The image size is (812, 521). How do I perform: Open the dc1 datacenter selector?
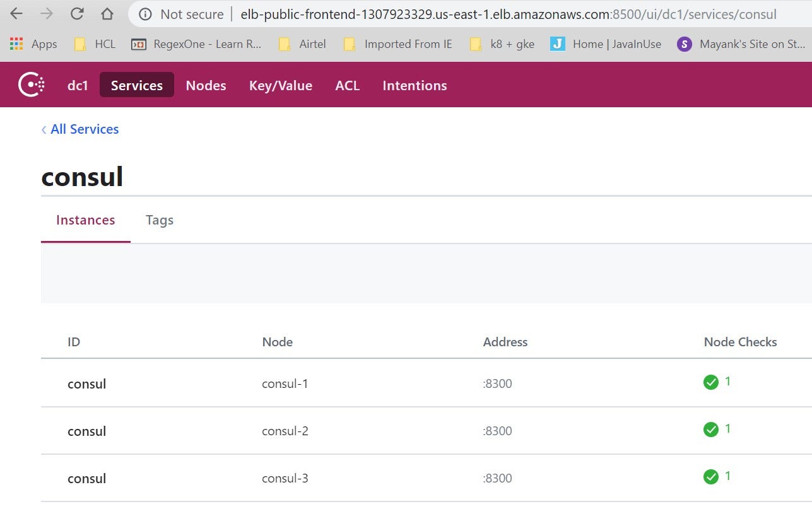78,85
